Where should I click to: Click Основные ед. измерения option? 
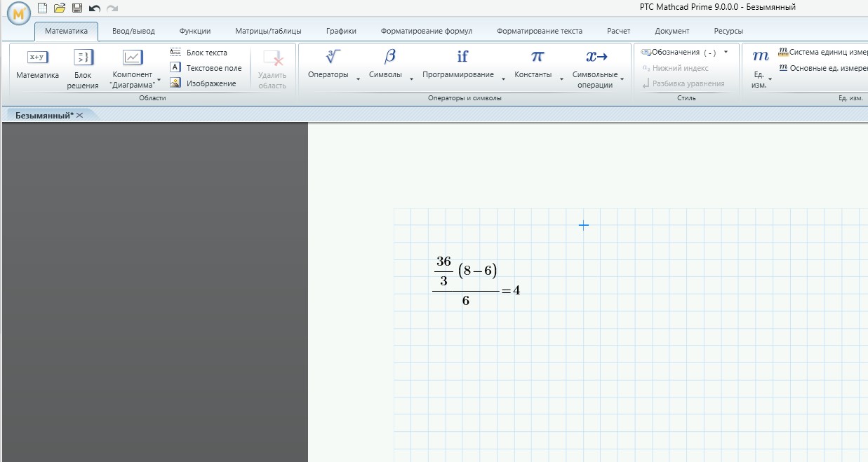click(x=822, y=68)
